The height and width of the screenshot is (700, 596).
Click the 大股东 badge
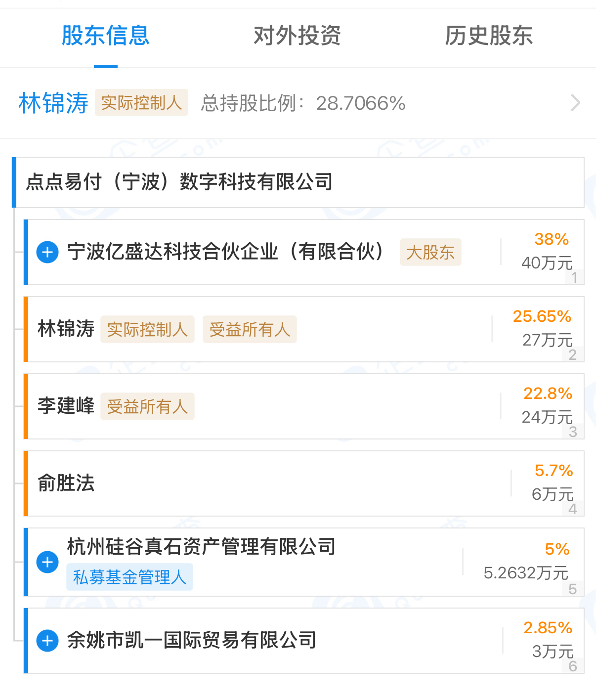point(430,252)
